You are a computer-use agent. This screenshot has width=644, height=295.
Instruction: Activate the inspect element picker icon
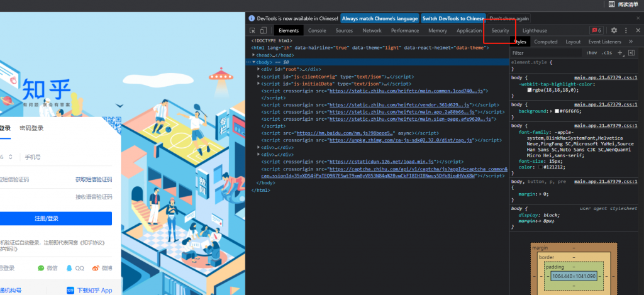pos(253,30)
